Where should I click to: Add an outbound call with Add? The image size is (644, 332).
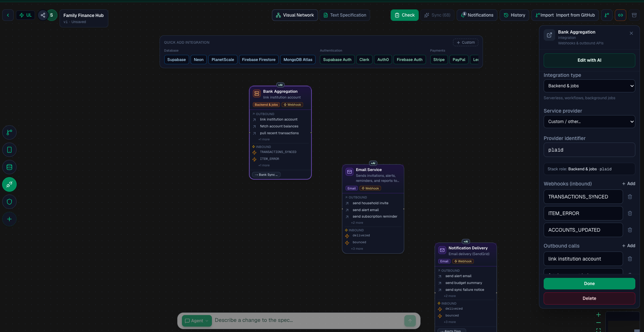click(628, 246)
